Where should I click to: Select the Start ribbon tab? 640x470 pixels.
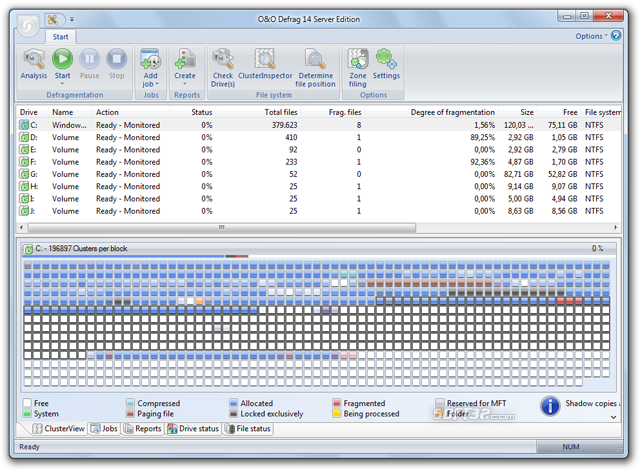(60, 37)
